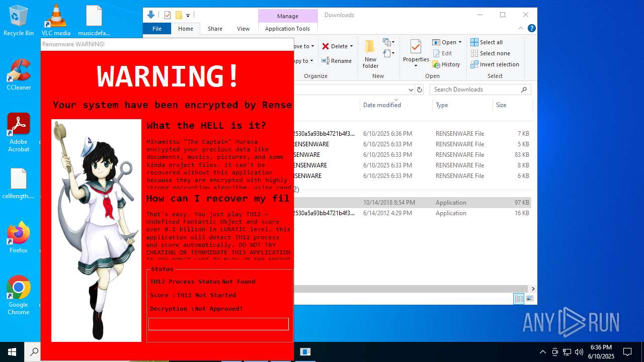This screenshot has height=362, width=644.
Task: Open the New item dropdown in New group
Action: point(388,42)
